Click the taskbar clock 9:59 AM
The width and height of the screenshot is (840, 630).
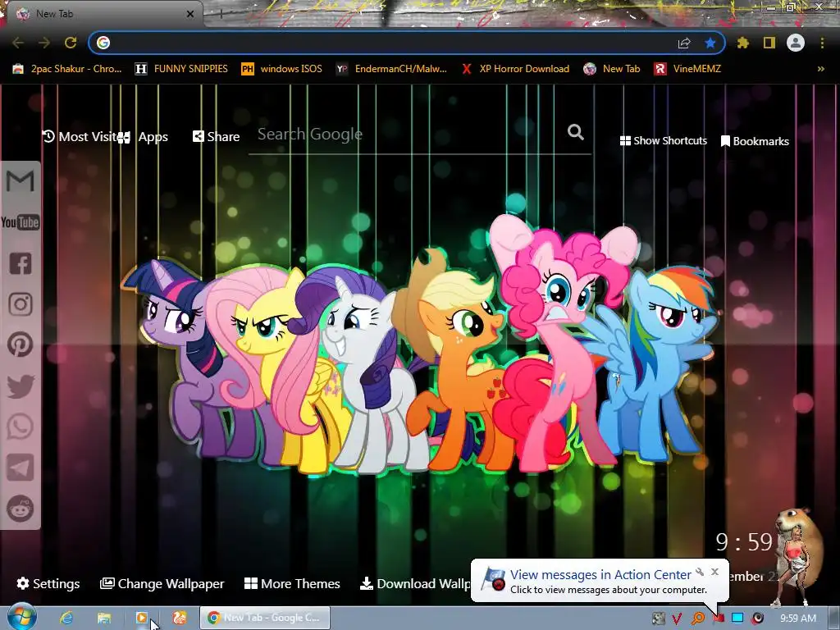(798, 619)
